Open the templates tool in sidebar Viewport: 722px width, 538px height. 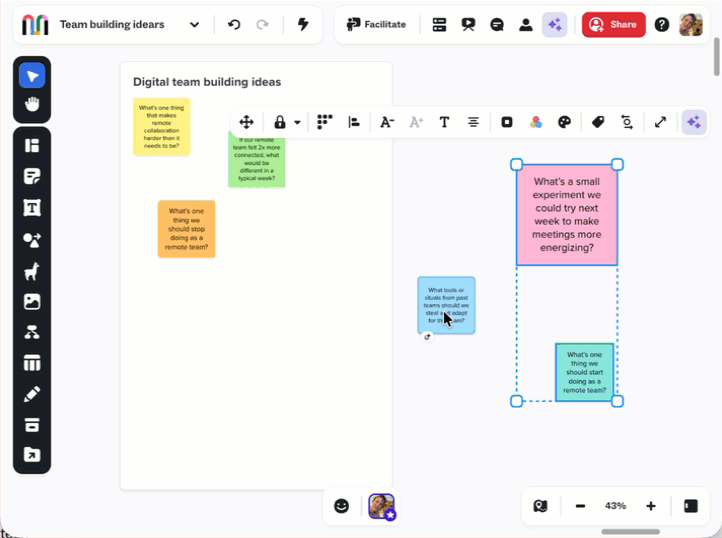(32, 146)
